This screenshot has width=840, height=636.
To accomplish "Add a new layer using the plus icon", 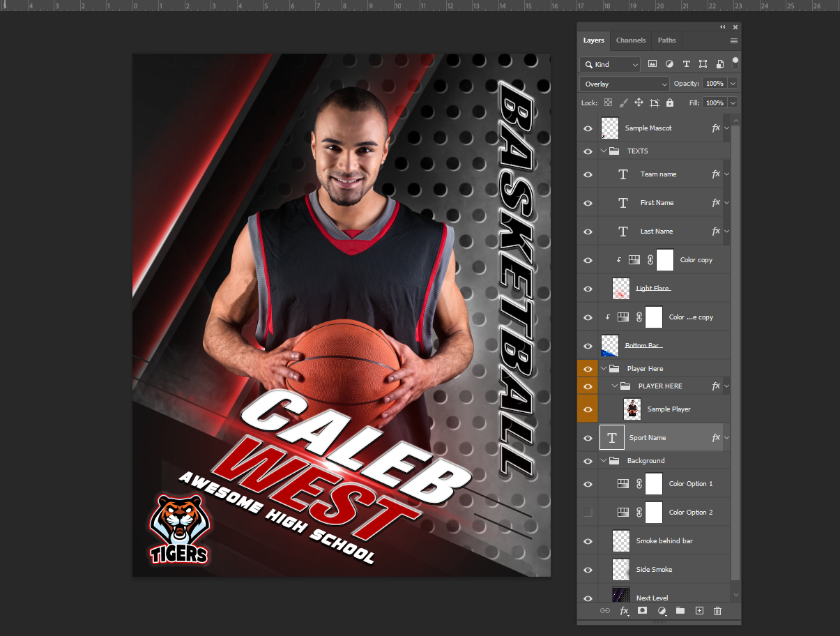I will point(698,611).
